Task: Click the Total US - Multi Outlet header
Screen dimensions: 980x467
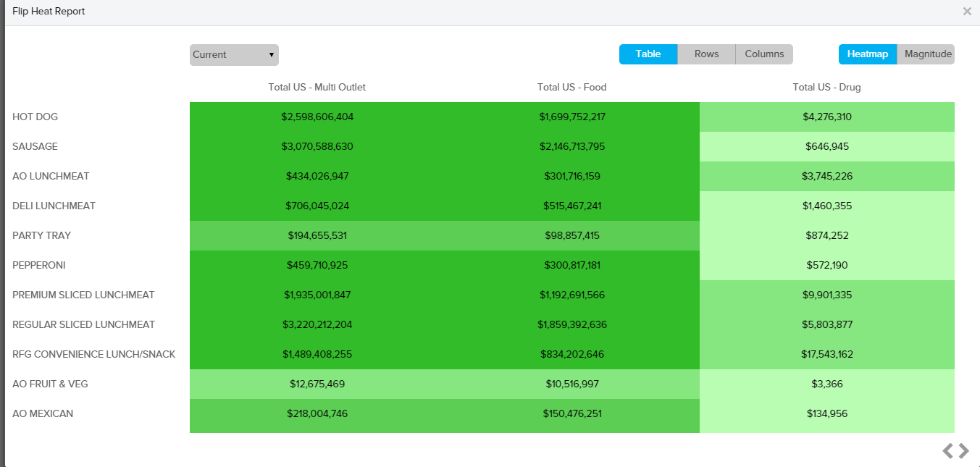Action: click(x=317, y=88)
